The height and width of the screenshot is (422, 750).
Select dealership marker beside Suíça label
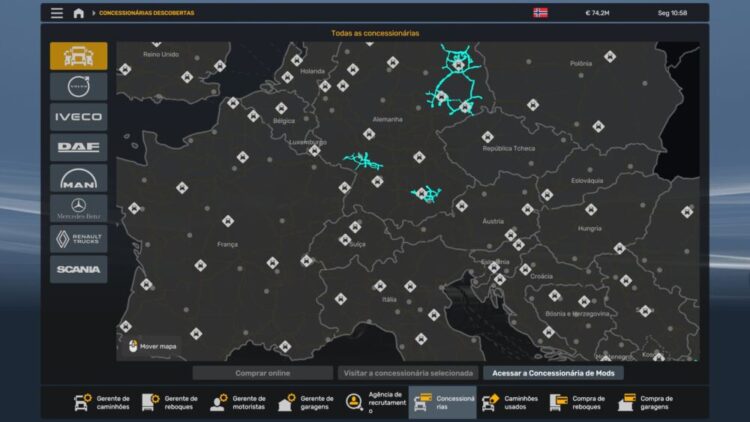pyautogui.click(x=345, y=240)
